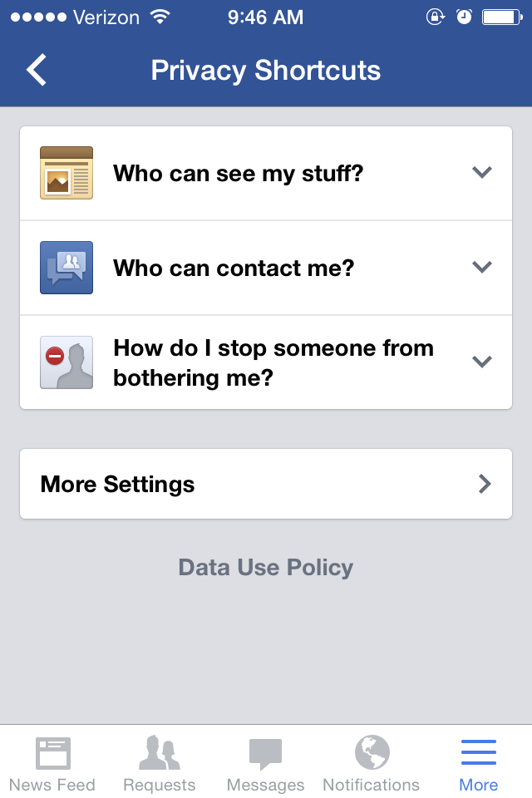532x798 pixels.
Task: Click the blocked user silhouette icon
Action: (66, 362)
